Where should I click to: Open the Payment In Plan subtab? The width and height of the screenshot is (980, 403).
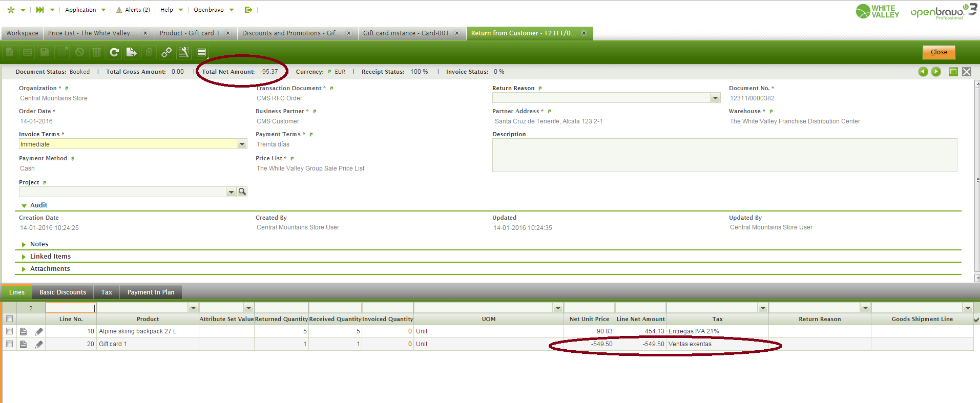[151, 292]
